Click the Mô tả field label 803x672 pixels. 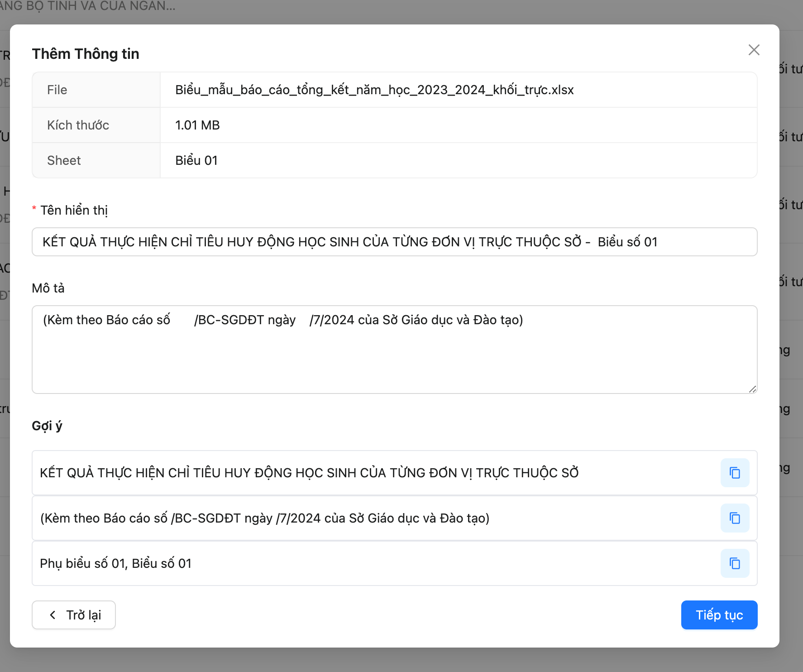[x=48, y=288]
